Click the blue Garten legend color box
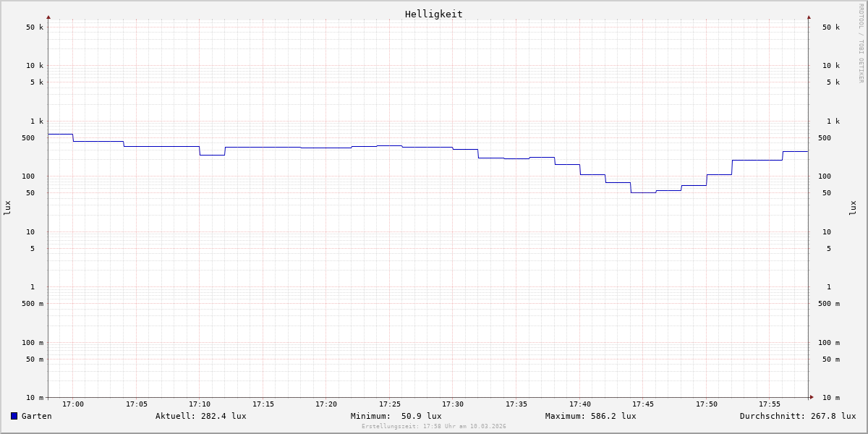Screen dimensions: 868x434 point(14,416)
